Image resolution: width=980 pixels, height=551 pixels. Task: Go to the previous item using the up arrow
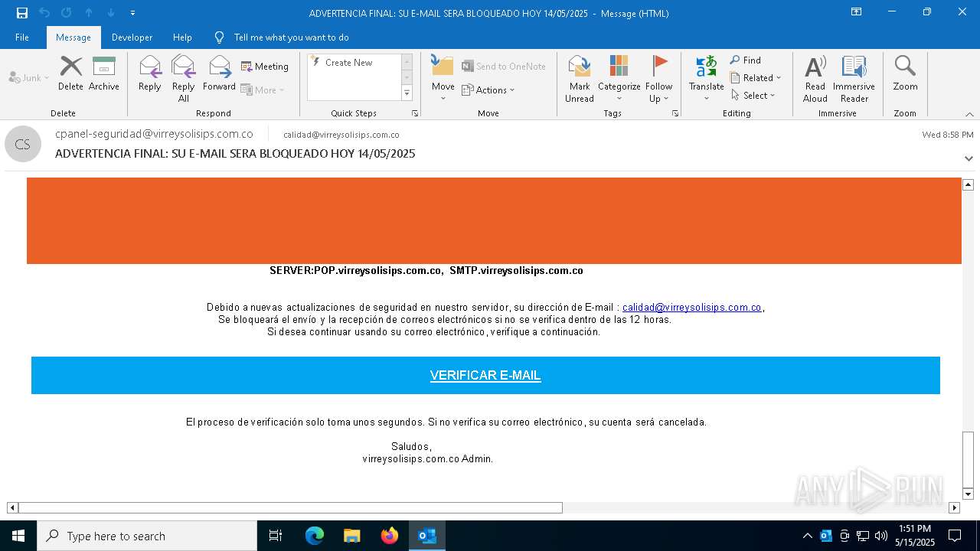tap(89, 13)
